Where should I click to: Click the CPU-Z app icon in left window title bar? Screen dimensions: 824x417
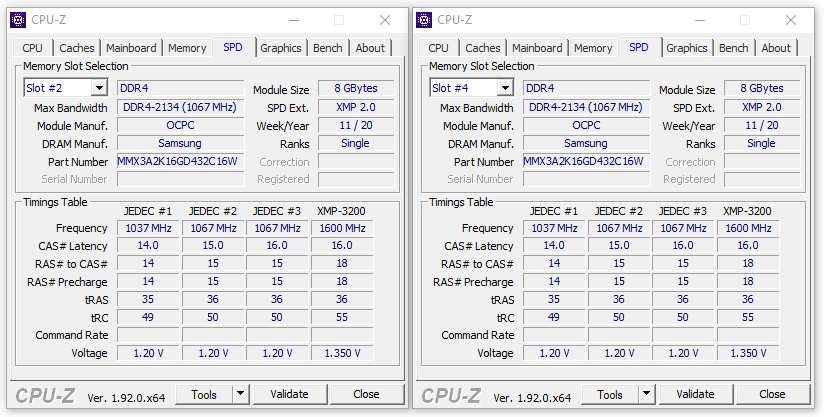point(18,20)
